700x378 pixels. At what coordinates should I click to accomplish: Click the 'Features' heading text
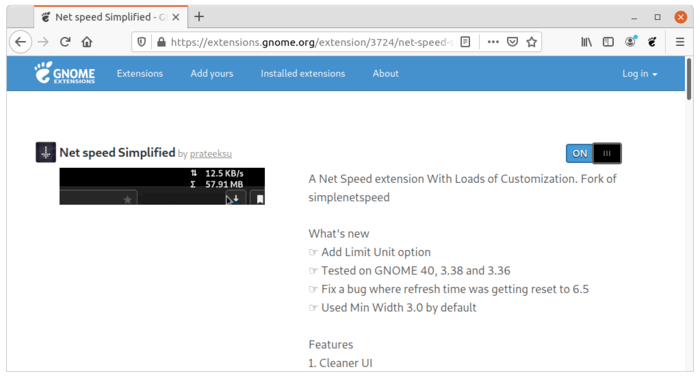tap(331, 345)
